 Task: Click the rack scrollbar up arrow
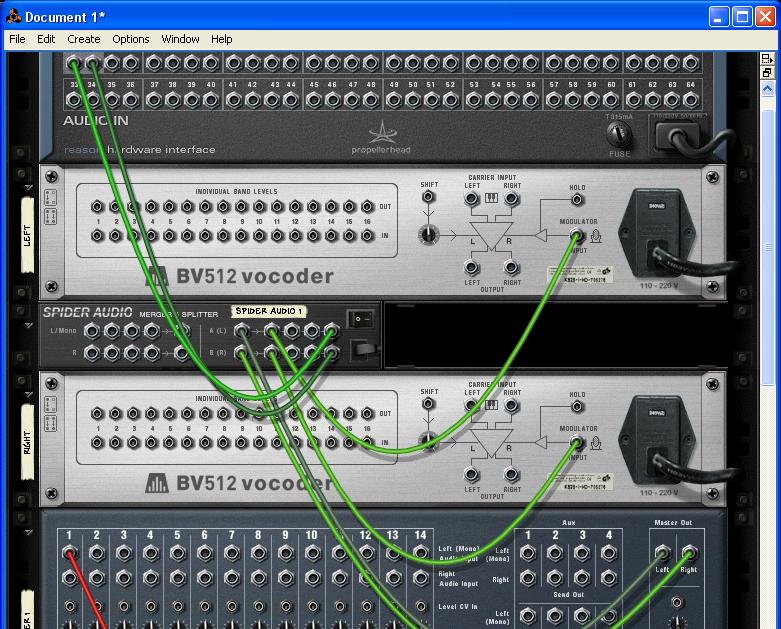click(x=768, y=89)
